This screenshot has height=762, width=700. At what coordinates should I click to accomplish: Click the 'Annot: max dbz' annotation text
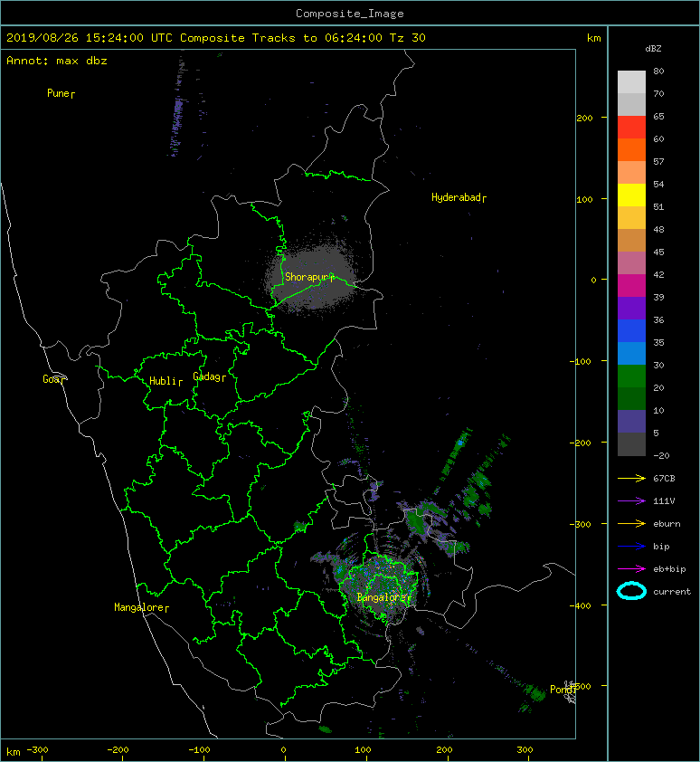57,61
